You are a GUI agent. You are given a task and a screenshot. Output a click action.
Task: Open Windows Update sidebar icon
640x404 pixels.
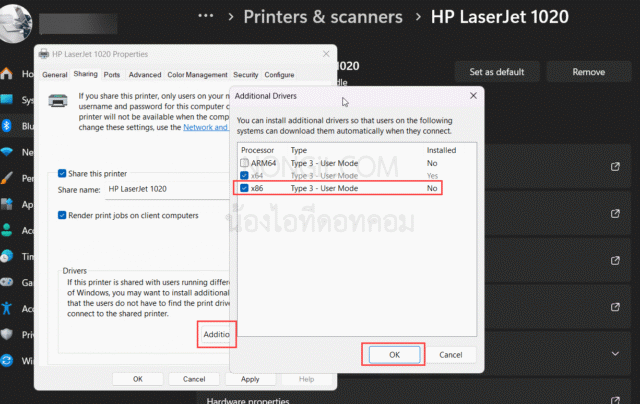point(7,361)
